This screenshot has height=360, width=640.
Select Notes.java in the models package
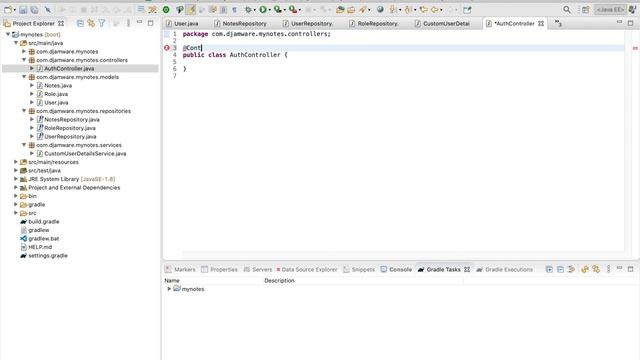pos(58,85)
